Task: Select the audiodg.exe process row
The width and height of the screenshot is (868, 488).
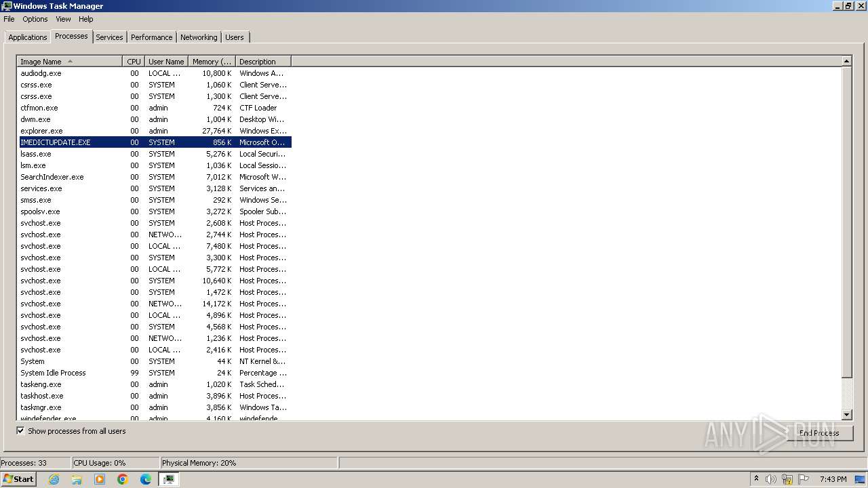Action: click(x=155, y=73)
